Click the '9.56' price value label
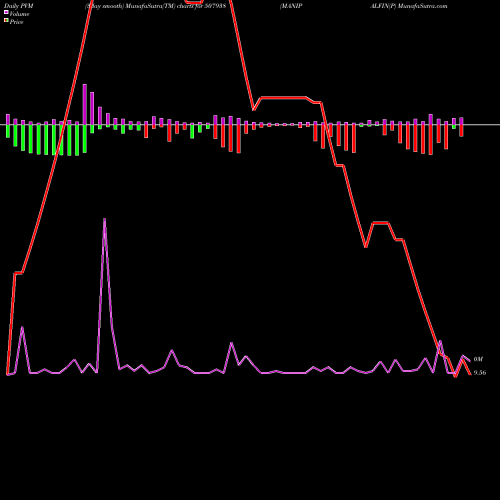The height and width of the screenshot is (500, 500). [480, 373]
